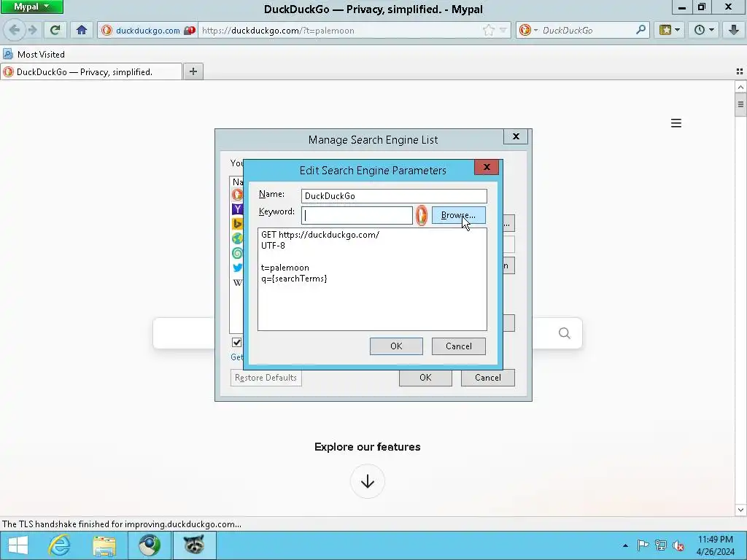Open the Windows Start button
The image size is (747, 560).
[18, 545]
